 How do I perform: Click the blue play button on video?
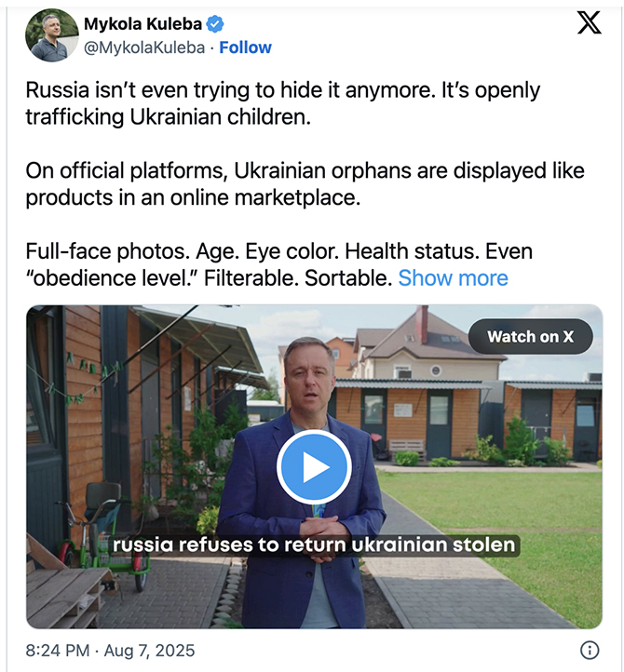tap(315, 467)
